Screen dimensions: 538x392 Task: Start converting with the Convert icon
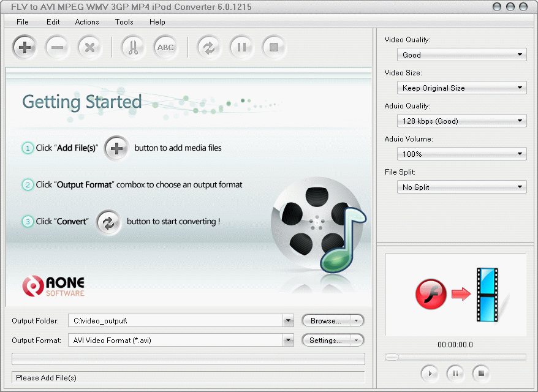click(208, 47)
